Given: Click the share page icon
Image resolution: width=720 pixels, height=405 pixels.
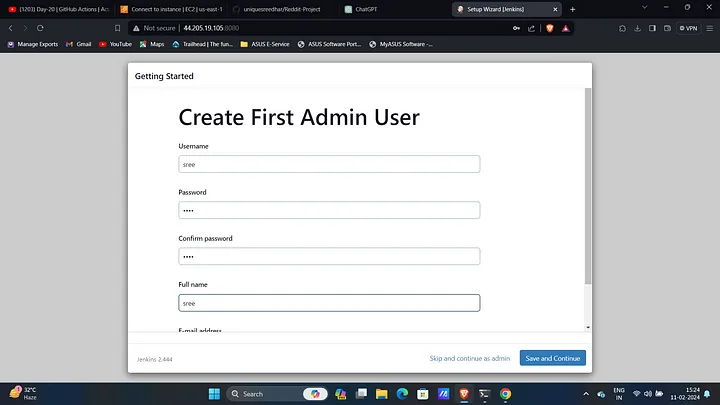Looking at the screenshot, I should click(x=531, y=28).
